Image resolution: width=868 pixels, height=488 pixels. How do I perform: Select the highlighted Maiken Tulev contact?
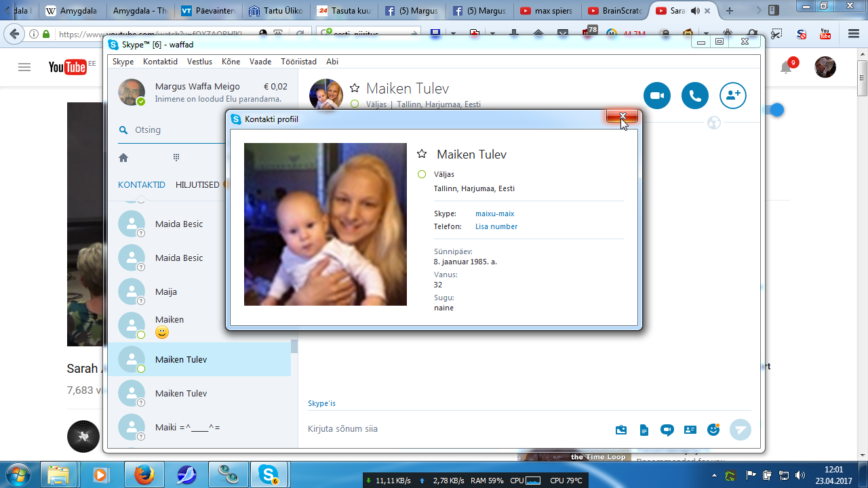click(199, 359)
